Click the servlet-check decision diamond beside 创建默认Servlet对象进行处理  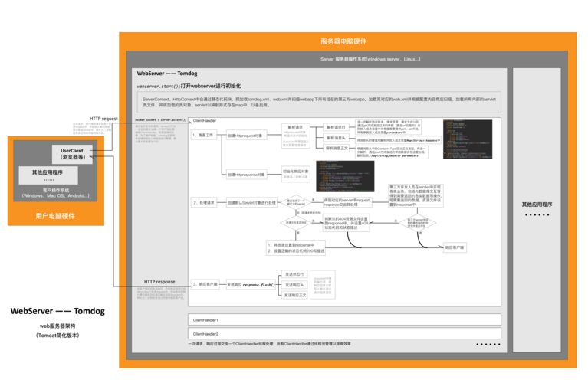pos(296,203)
